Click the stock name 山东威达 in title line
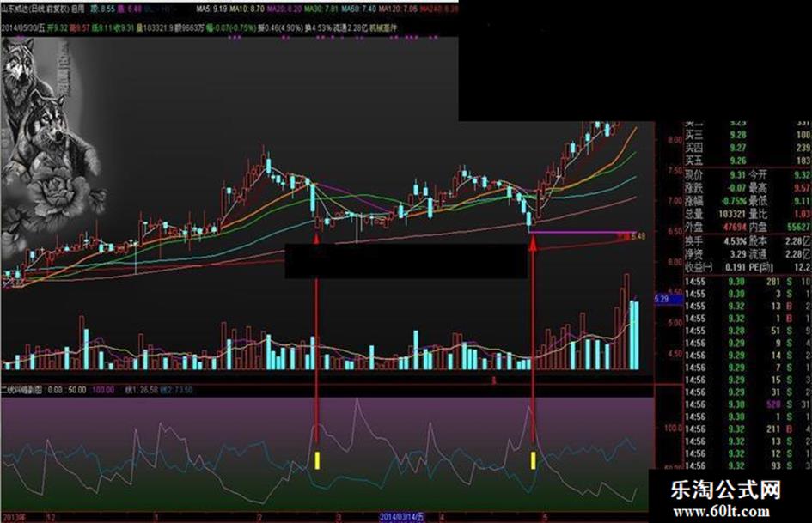This screenshot has height=523, width=812. 14,9
